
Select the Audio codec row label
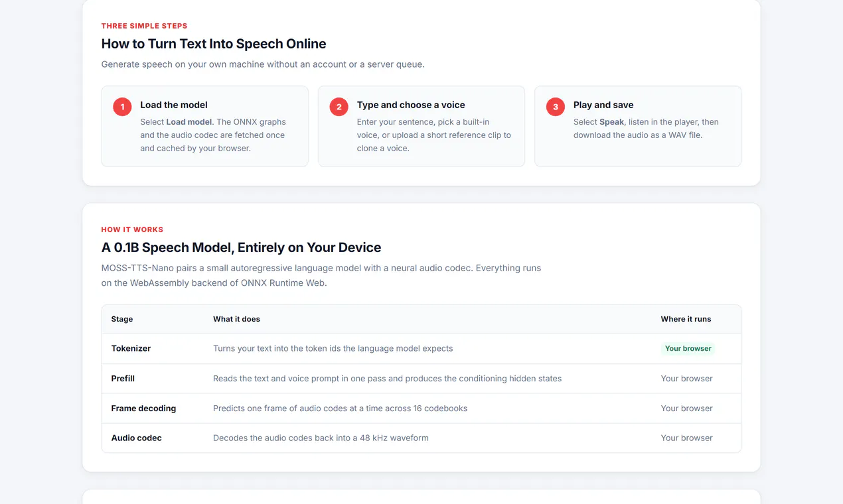(x=136, y=438)
